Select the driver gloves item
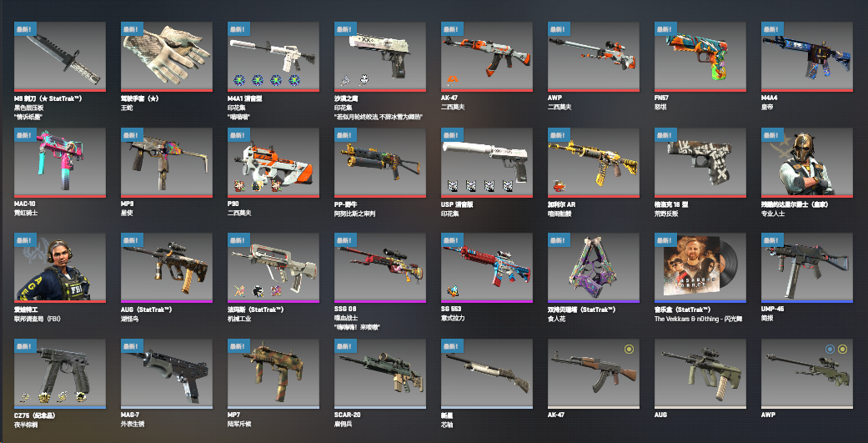 pyautogui.click(x=167, y=57)
